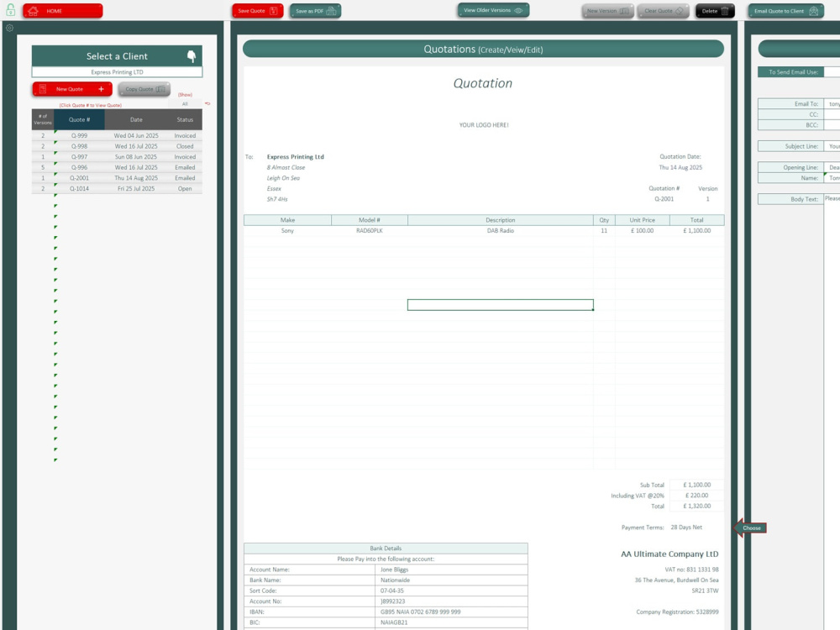The height and width of the screenshot is (630, 840).
Task: Select the Nationwide bank name cell
Action: coord(452,580)
